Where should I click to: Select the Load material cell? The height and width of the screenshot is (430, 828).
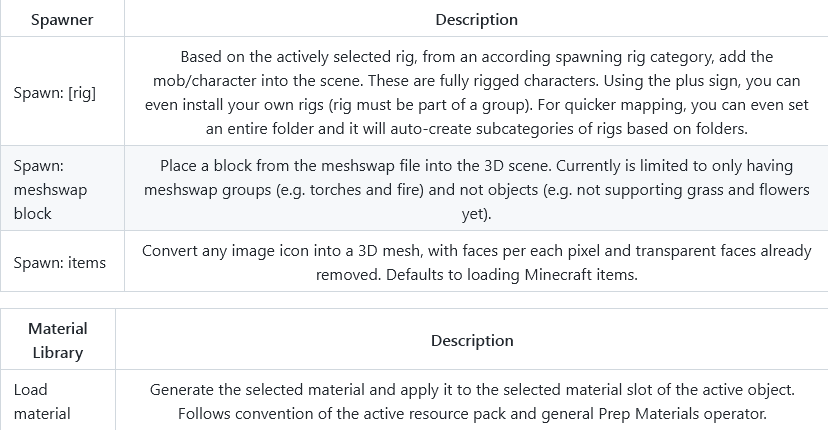point(58,400)
